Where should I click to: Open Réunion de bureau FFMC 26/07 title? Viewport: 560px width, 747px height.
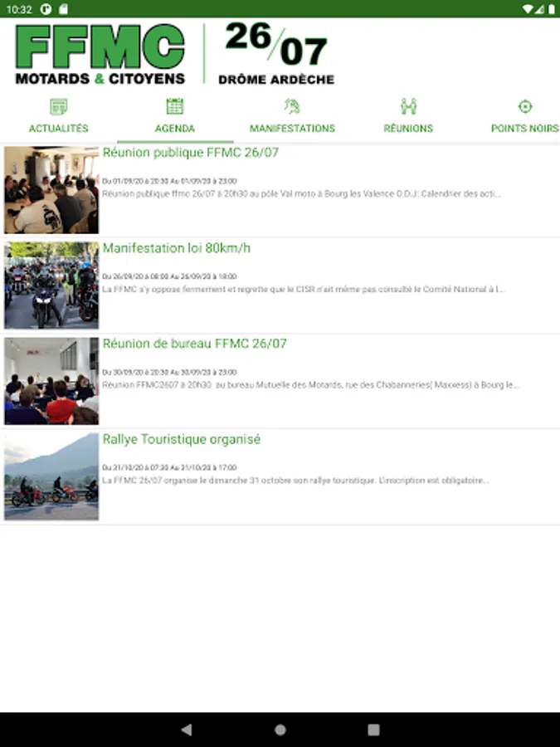(195, 344)
